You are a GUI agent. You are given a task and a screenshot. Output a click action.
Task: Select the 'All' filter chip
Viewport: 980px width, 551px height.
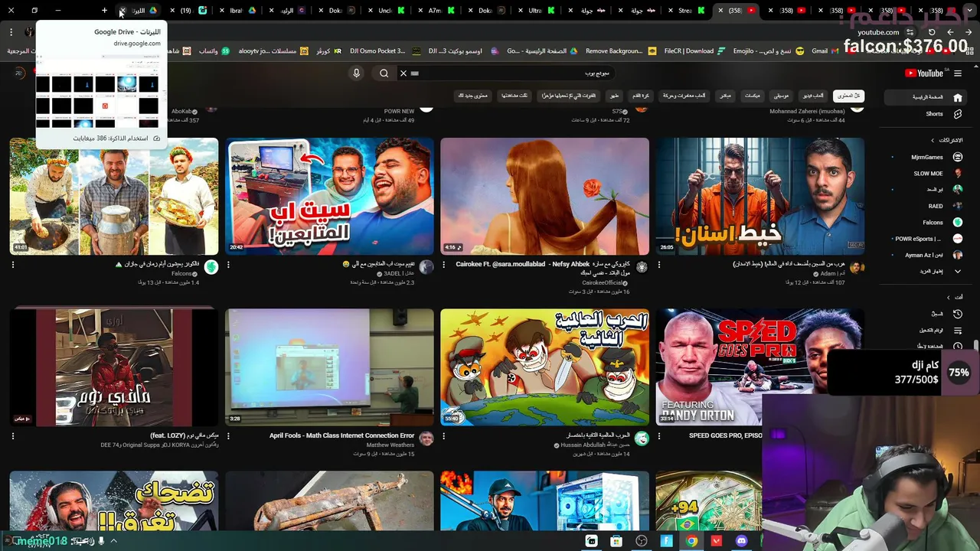[848, 96]
